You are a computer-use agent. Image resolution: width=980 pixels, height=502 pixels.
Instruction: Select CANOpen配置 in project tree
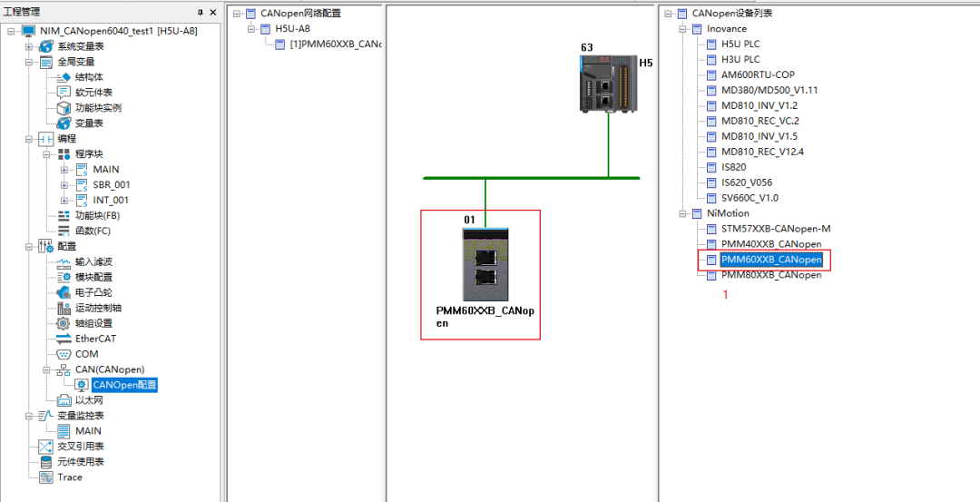124,385
